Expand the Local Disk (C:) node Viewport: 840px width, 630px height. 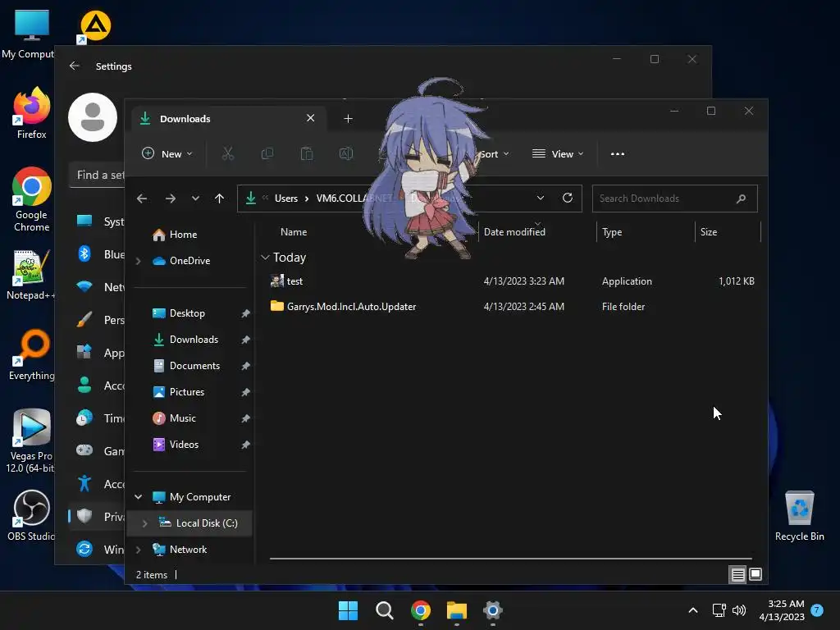(x=144, y=523)
